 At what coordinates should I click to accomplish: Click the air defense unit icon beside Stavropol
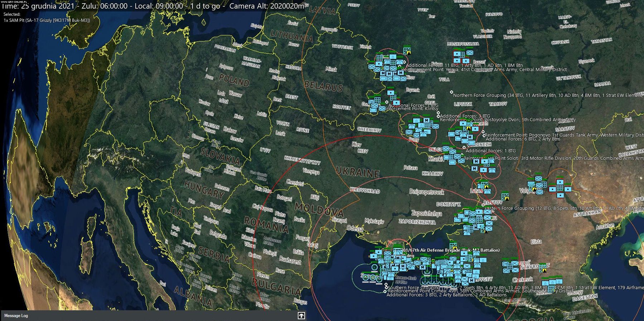coord(543,268)
